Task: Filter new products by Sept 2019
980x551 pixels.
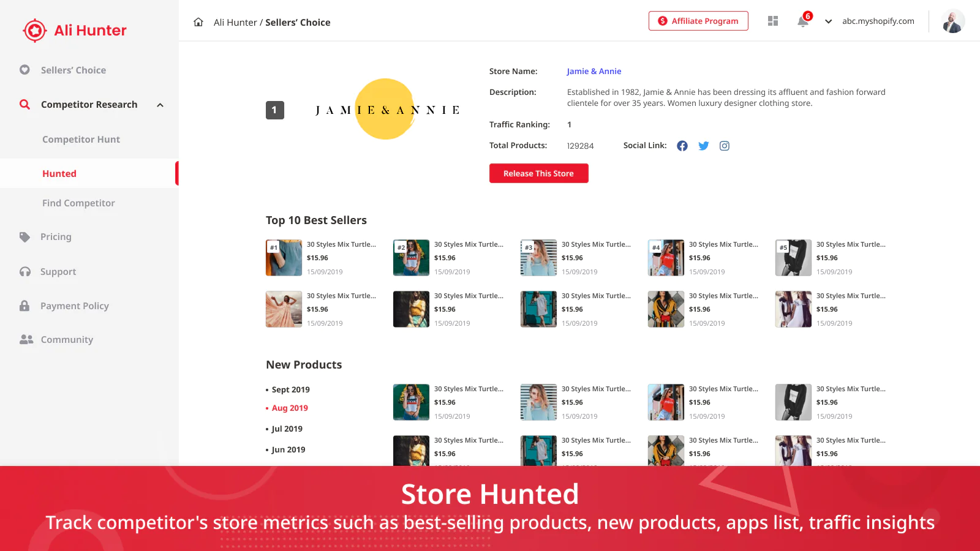Action: coord(290,389)
